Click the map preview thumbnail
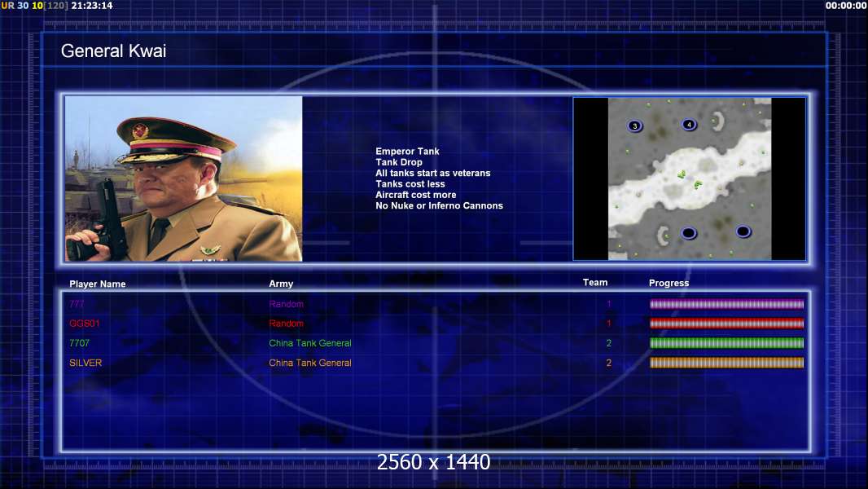 click(x=689, y=178)
